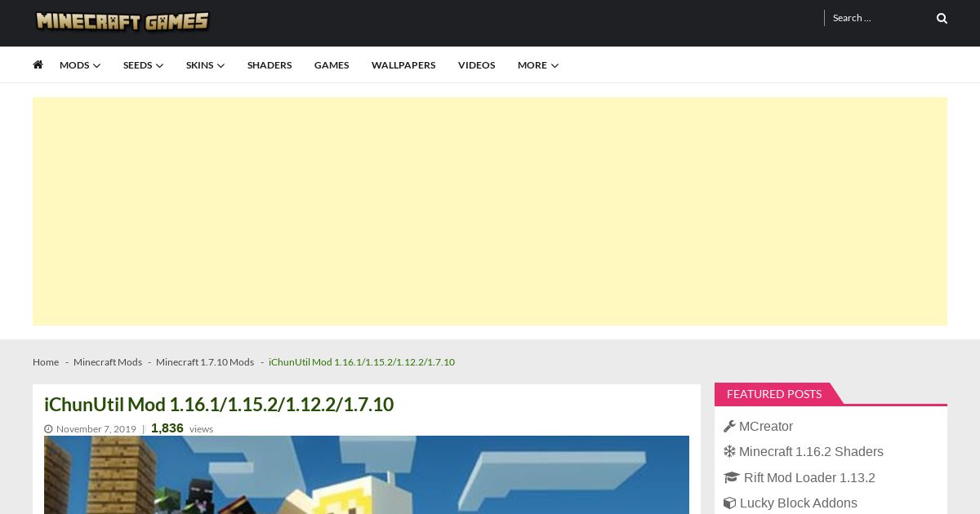This screenshot has height=514, width=980.
Task: Expand the SKINS dropdown menu
Action: click(205, 65)
